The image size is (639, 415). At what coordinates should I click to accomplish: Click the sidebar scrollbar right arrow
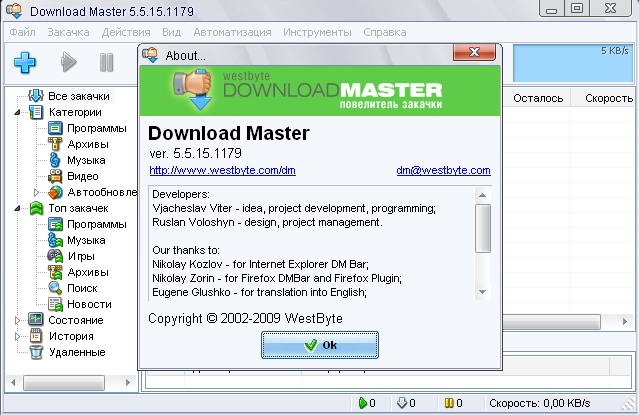tap(128, 382)
